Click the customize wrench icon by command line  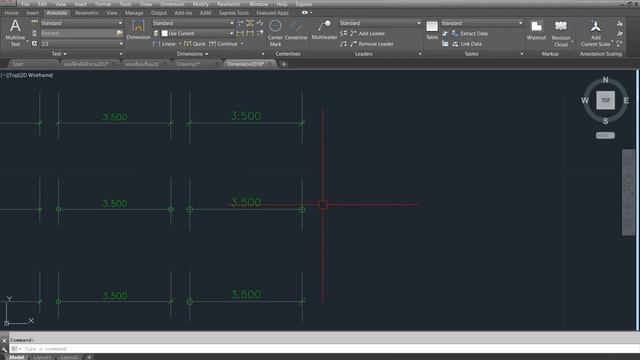pyautogui.click(x=4, y=349)
